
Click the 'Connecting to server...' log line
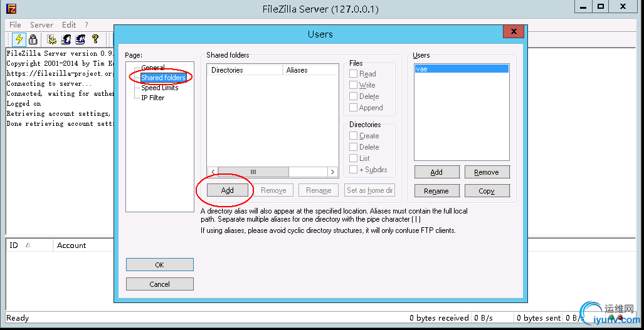pos(50,83)
